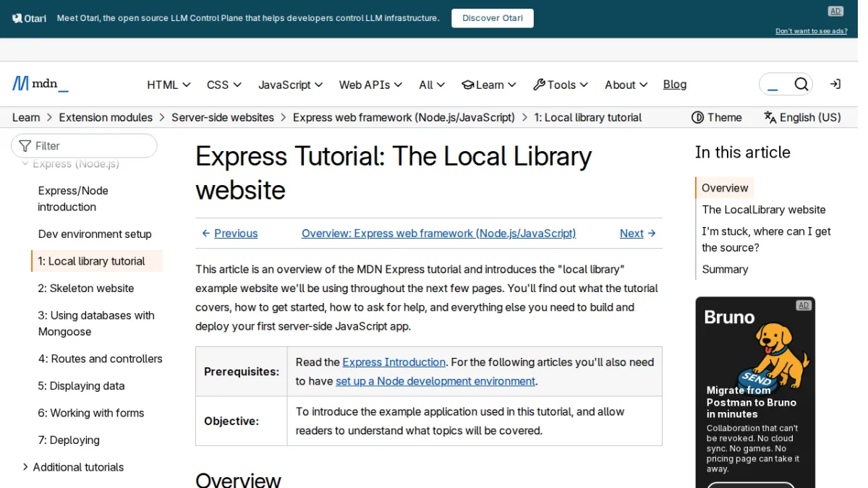Click the Previous left arrow
The image size is (868, 488).
coord(206,234)
